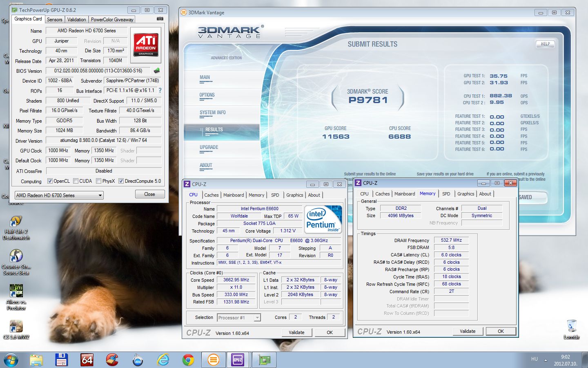Click Validate in the left CPU-Z window
The width and height of the screenshot is (588, 368).
(x=296, y=332)
